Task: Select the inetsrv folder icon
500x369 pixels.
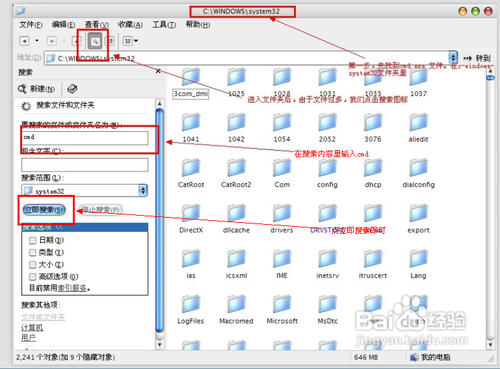Action: click(x=327, y=259)
